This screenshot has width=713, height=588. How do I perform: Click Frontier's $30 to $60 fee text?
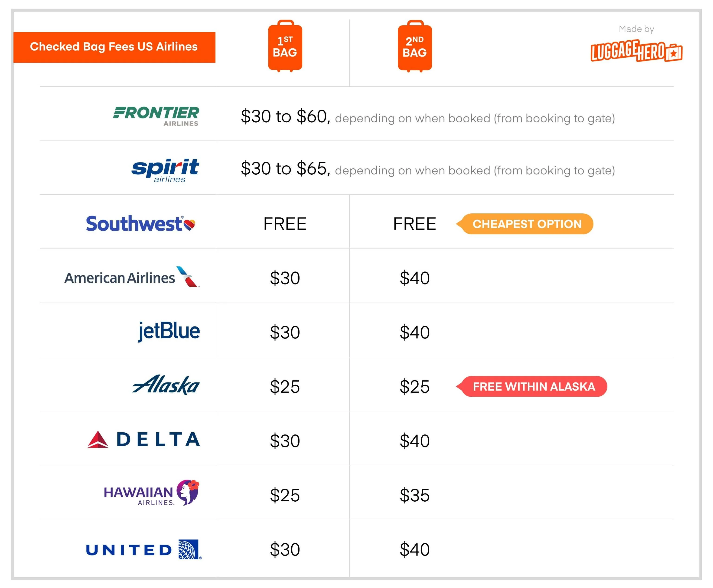(285, 117)
